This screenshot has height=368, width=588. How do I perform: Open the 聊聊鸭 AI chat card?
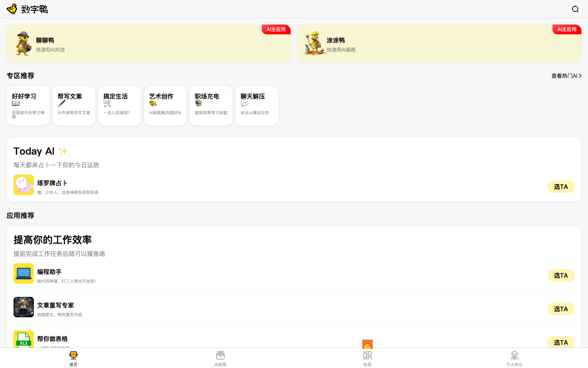(x=148, y=43)
